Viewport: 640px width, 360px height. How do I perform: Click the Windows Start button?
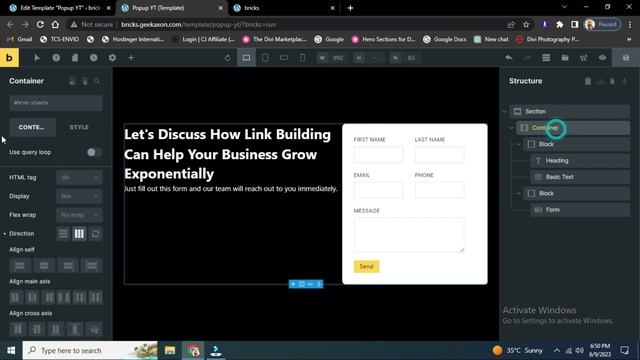point(11,351)
